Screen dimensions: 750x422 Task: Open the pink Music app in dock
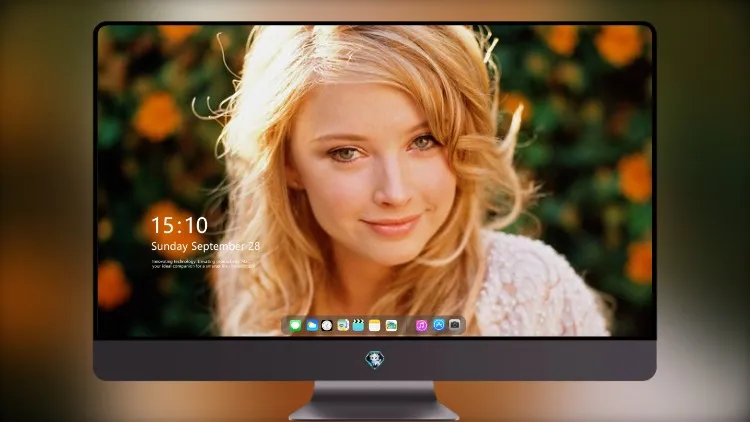pos(421,326)
